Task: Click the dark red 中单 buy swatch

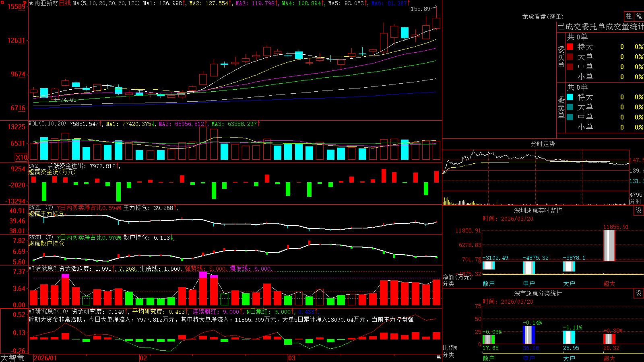Action: point(570,67)
